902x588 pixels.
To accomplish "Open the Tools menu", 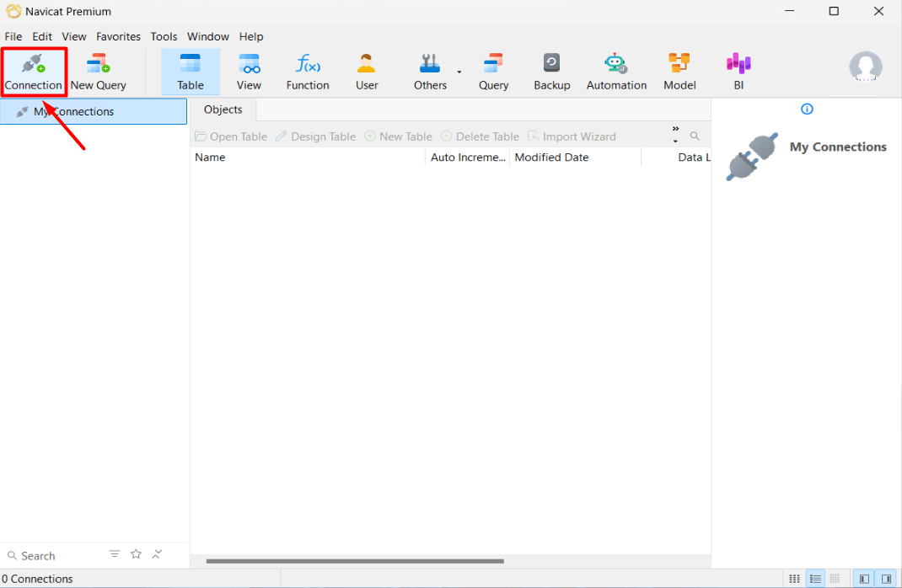I will pyautogui.click(x=164, y=36).
